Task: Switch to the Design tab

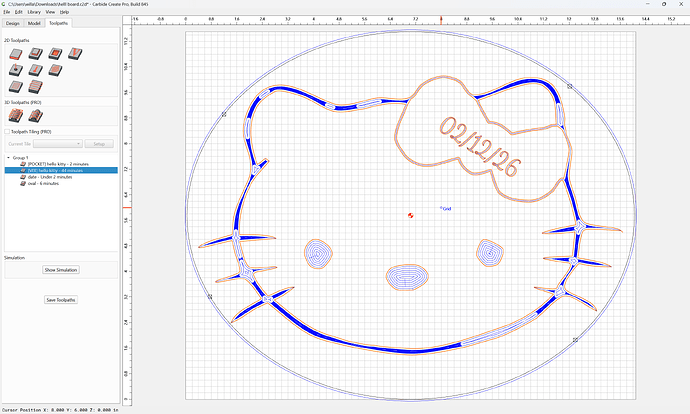Action: pyautogui.click(x=13, y=23)
